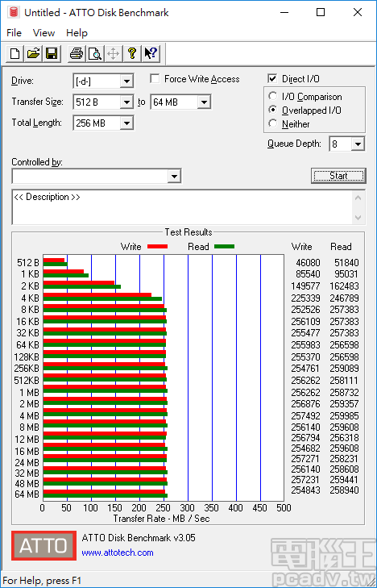Activate the What's This context help icon
377x588 pixels.
coord(151,53)
